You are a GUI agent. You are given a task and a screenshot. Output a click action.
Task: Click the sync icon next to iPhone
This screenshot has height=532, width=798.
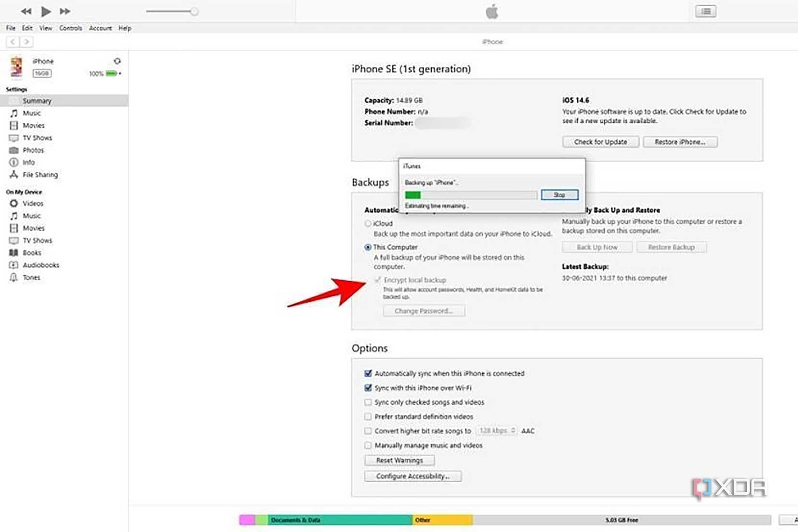point(117,61)
